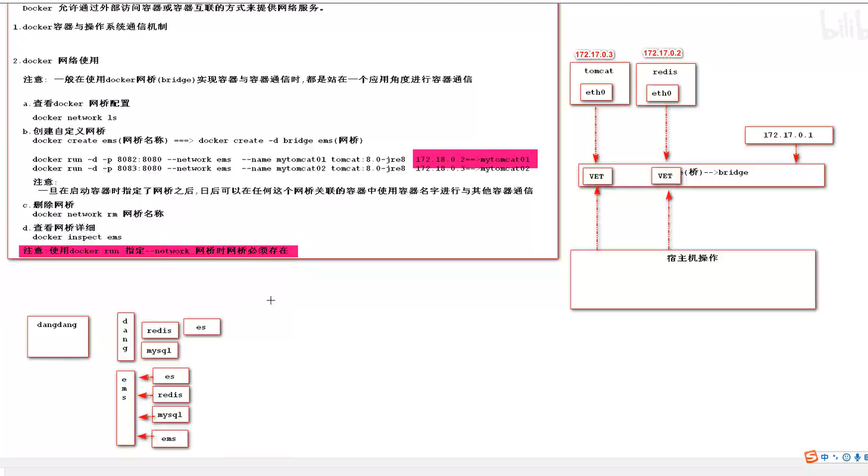Click the docker run line for mytomcat01
Viewport: 868px width, 476px height.
tap(219, 160)
